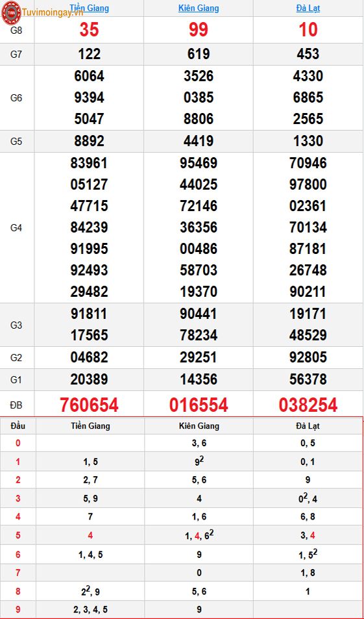Open the Kiên Giang header link
This screenshot has height=619, width=364.
click(199, 8)
